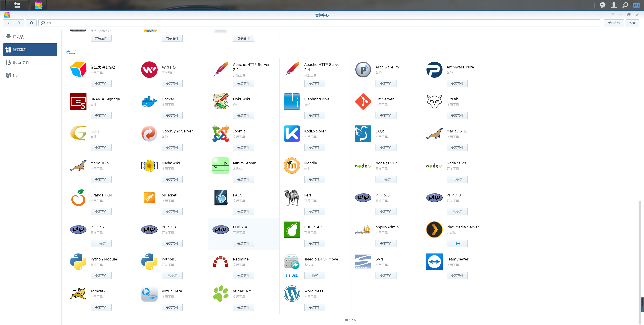The image size is (644, 325).
Task: Install the VirtualHere package
Action: tap(172, 307)
